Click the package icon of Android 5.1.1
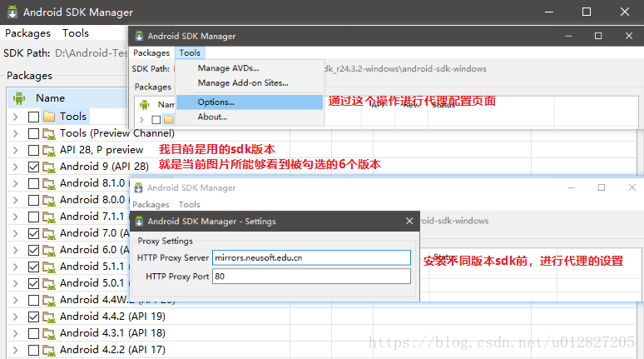 tap(49, 267)
